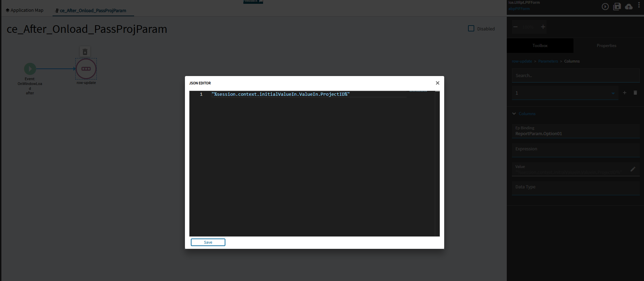Click the Feedback button at the top
Viewport: 644px width, 281px height.
point(253,1)
